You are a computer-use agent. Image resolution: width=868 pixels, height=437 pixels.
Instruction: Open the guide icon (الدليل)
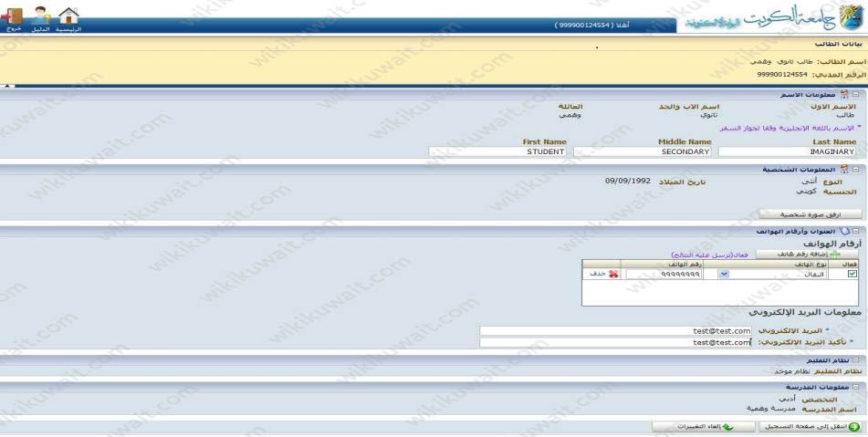pyautogui.click(x=41, y=16)
